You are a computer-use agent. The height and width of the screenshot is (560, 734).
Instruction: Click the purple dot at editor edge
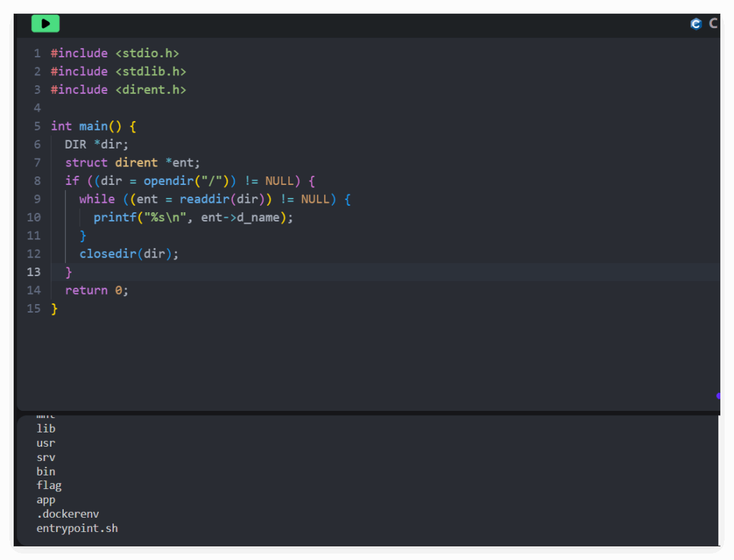point(718,395)
